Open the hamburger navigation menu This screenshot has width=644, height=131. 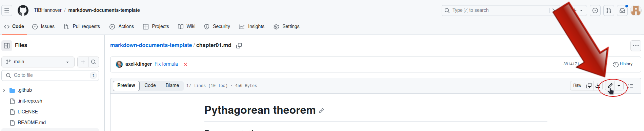[x=7, y=10]
